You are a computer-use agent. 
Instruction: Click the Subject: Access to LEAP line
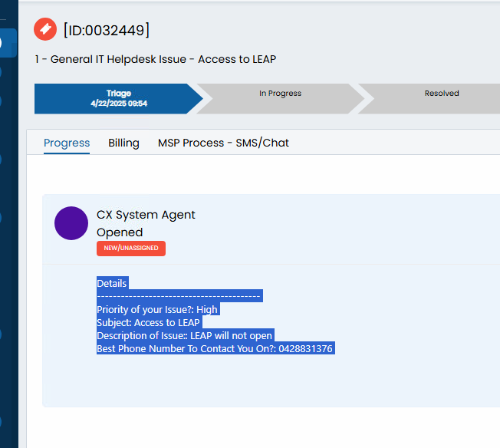pos(149,323)
